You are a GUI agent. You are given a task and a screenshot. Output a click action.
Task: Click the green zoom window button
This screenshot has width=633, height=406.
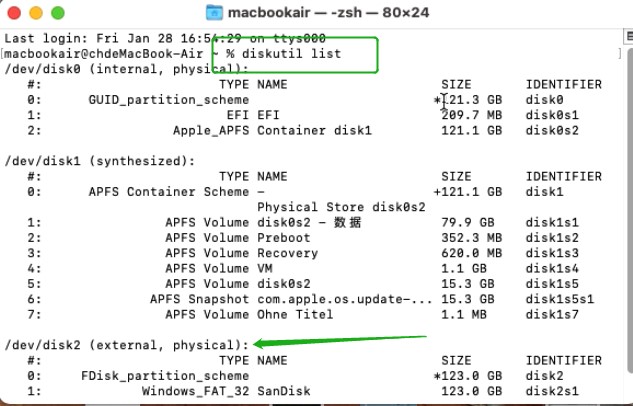point(58,13)
